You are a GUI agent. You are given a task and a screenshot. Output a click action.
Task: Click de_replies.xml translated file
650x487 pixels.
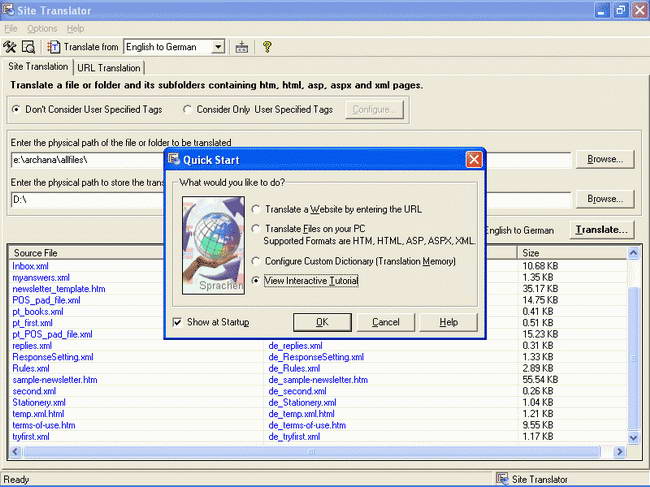(295, 346)
